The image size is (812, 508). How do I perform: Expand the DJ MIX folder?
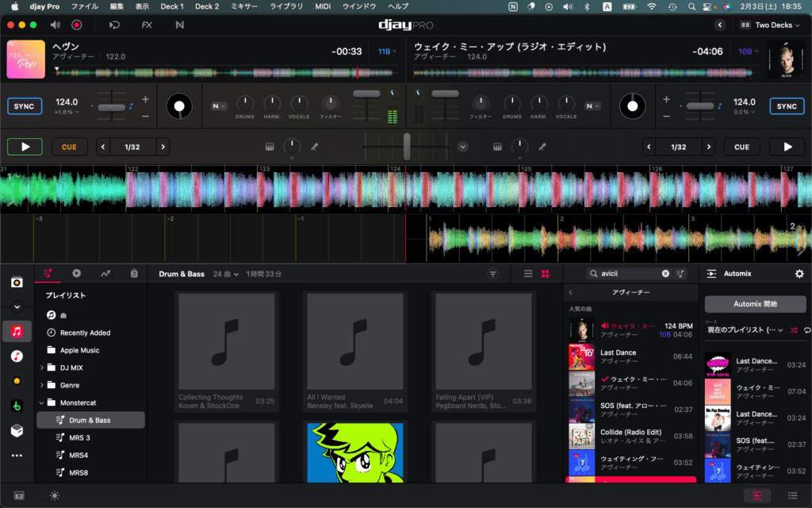click(x=42, y=368)
